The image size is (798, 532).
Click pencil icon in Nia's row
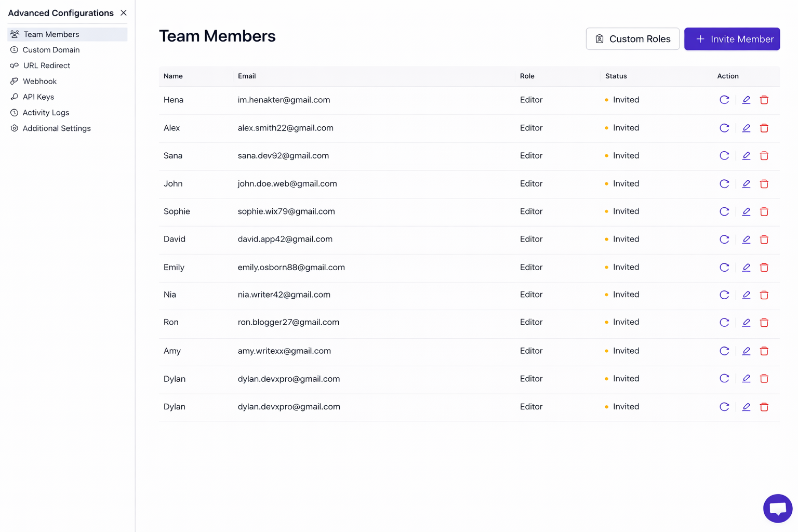[746, 295]
